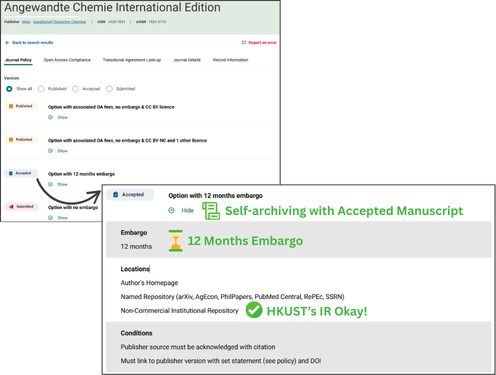Choose the Accepted version radio button
Image resolution: width=496 pixels, height=375 pixels.
(76, 89)
